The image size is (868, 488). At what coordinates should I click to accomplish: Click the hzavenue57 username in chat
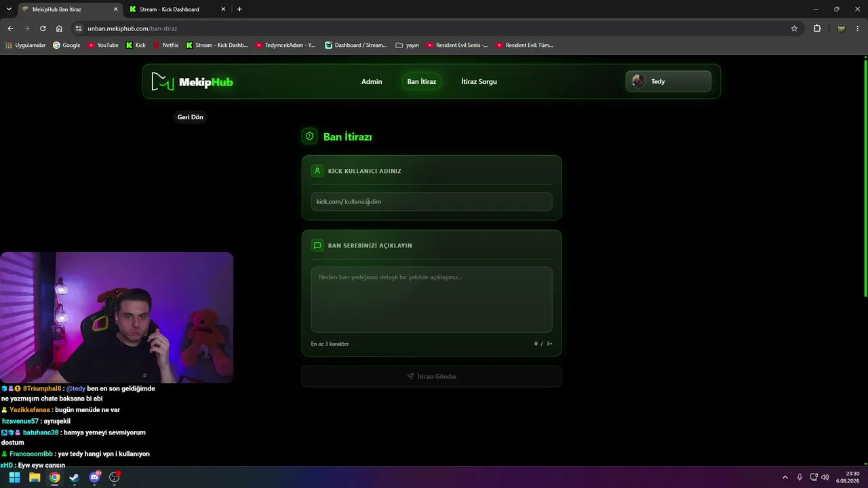(20, 421)
